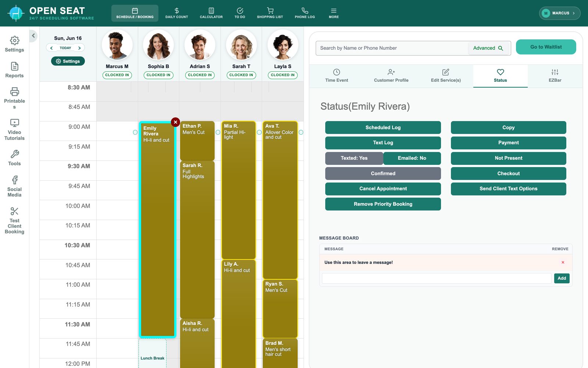Toggle Sophia B Clocked In status

coord(158,75)
